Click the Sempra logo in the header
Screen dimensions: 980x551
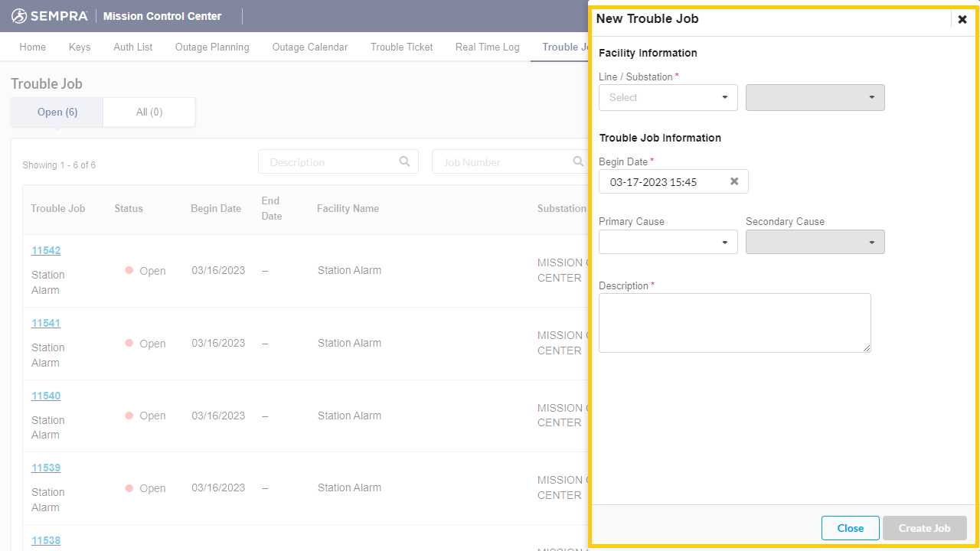(50, 16)
